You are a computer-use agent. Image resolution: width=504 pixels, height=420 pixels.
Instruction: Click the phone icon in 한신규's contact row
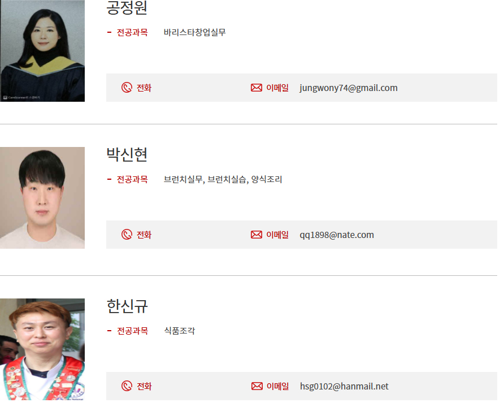[x=127, y=386]
